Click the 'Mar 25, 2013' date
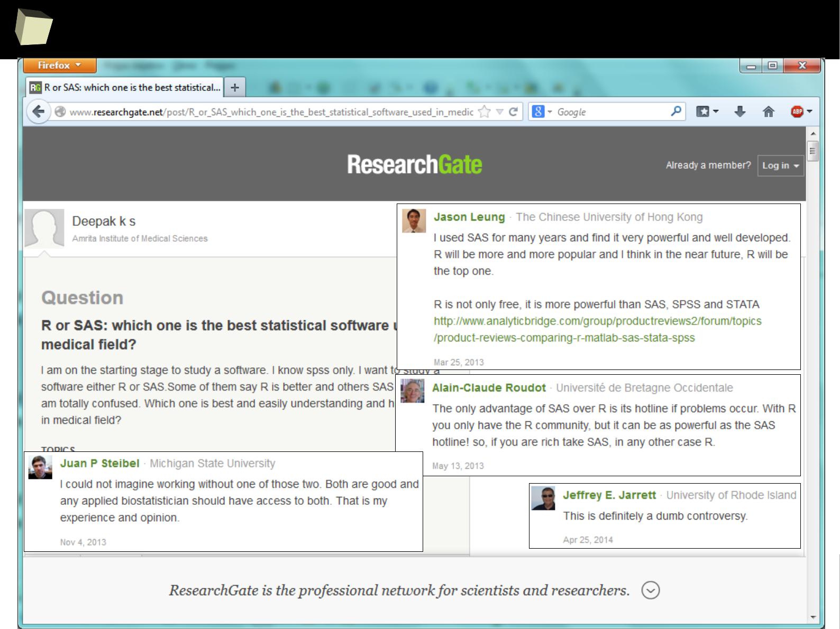The width and height of the screenshot is (840, 629). coord(459,362)
